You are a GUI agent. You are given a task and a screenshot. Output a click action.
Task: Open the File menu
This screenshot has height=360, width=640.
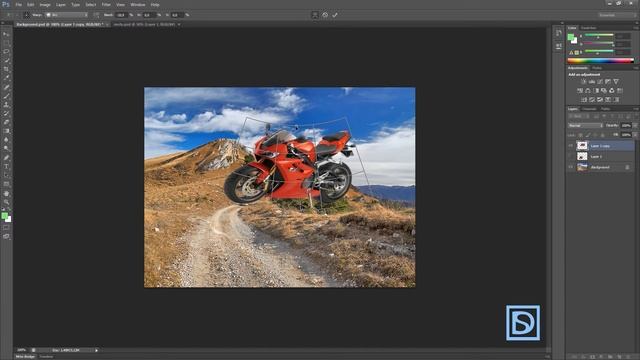(x=18, y=4)
